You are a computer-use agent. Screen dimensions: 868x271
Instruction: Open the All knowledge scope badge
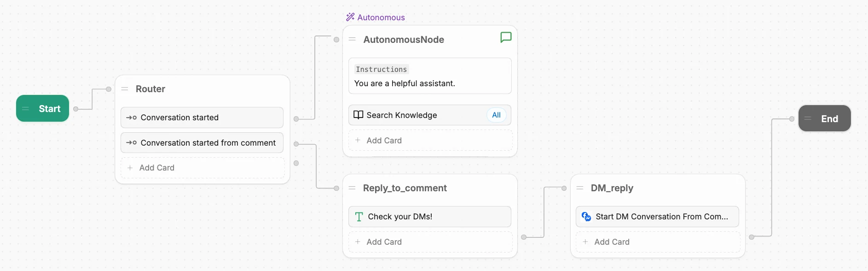point(496,115)
